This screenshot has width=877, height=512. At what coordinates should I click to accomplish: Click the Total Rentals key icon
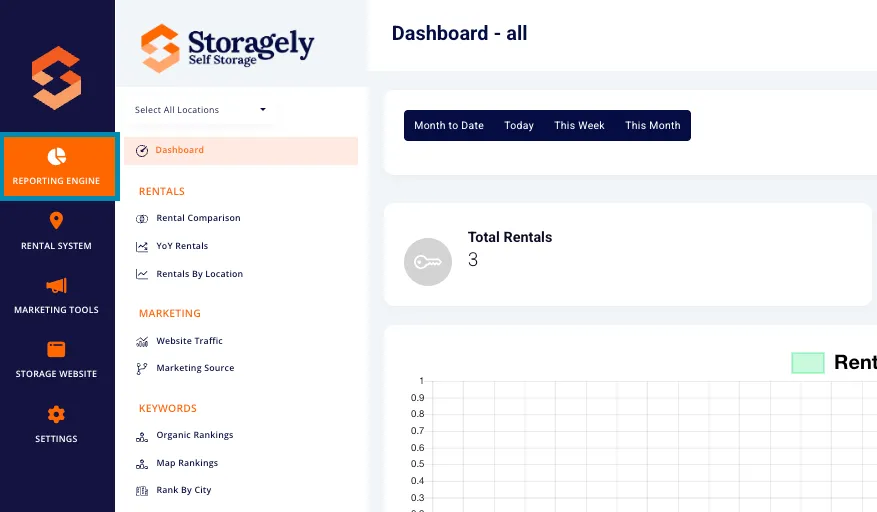point(428,262)
